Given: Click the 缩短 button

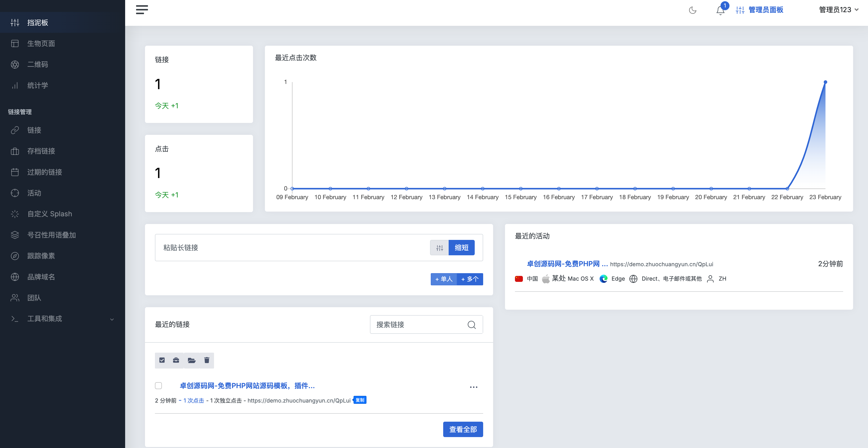Looking at the screenshot, I should tap(461, 248).
